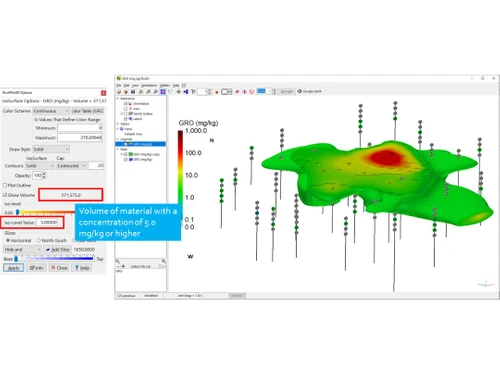Click the rectangle box icon in the toolbar
500x375 pixels.
224,92
